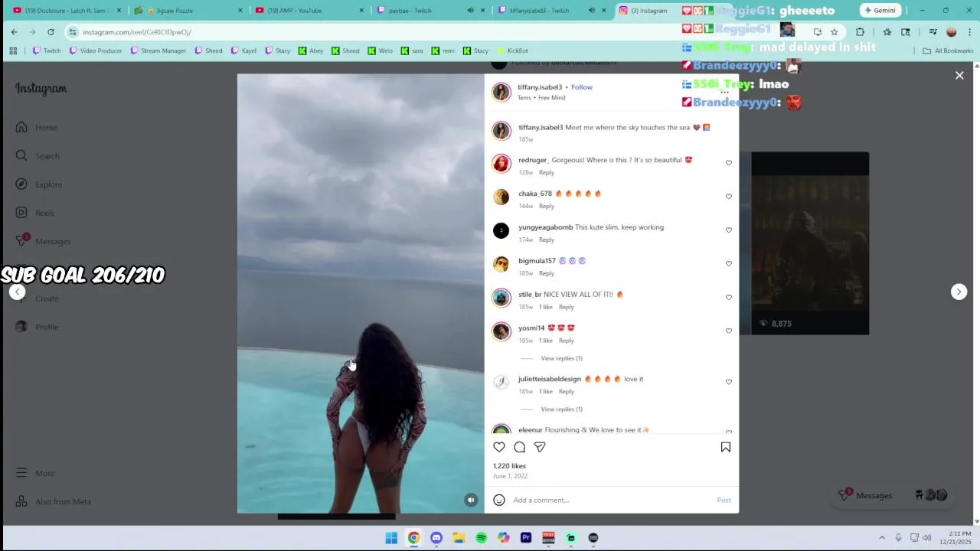Like yungyeagabomb's comment

tap(729, 230)
